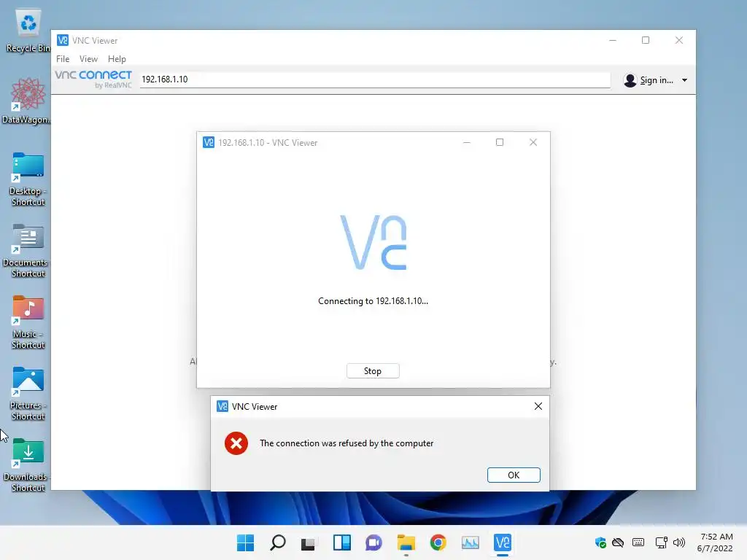
Task: Click the VNC icon in 192.168.1.10 window title
Action: tap(208, 142)
